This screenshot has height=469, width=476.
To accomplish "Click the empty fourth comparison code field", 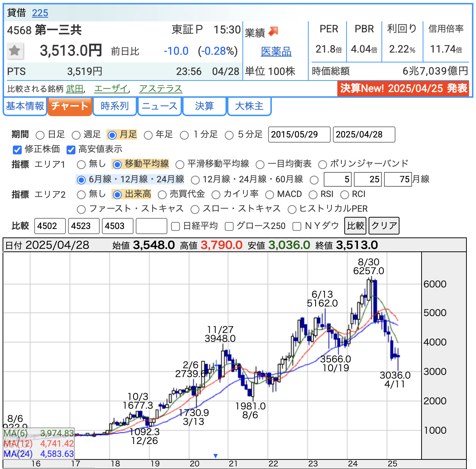I will point(152,226).
